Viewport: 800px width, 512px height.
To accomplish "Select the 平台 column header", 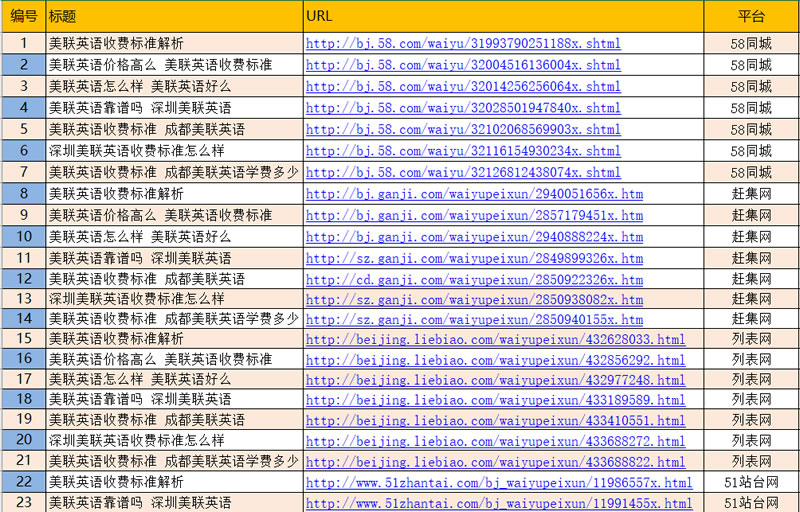I will pos(751,16).
